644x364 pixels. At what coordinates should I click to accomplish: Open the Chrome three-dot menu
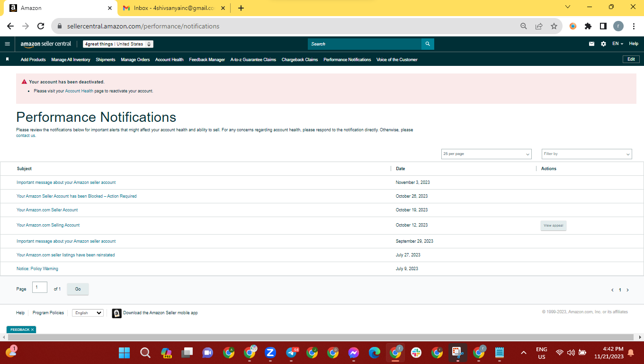pos(634,27)
